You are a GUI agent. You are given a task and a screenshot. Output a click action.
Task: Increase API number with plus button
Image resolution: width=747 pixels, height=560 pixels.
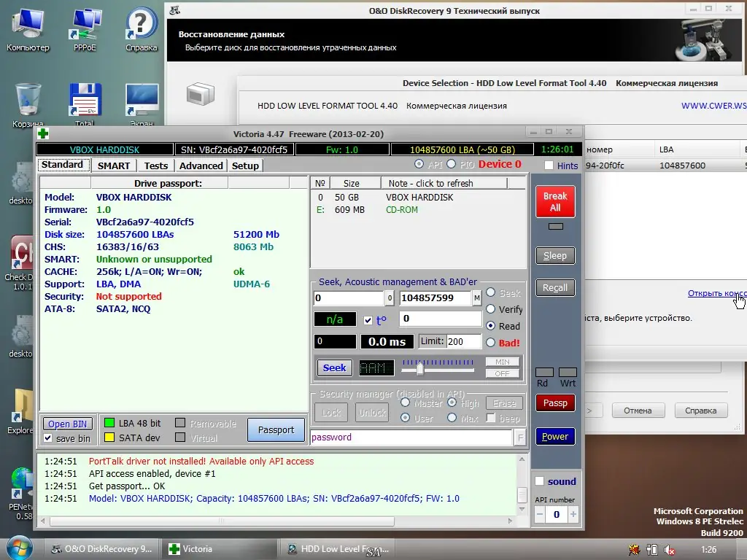click(573, 514)
